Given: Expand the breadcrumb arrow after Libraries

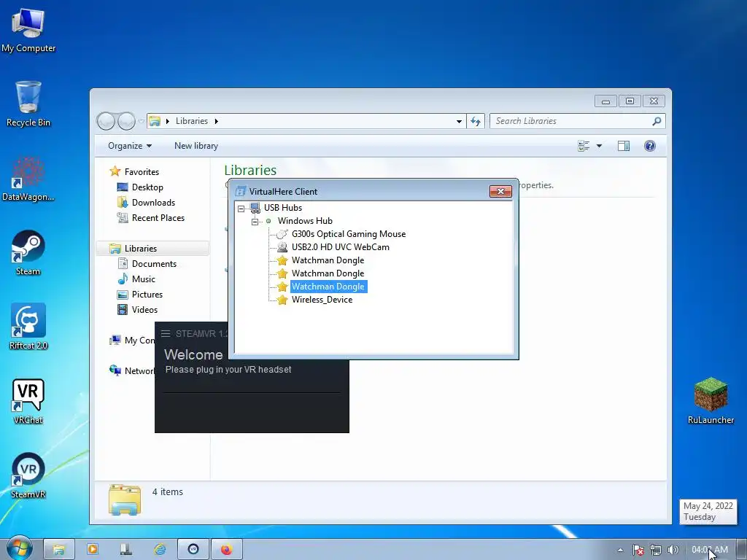Looking at the screenshot, I should click(x=216, y=122).
